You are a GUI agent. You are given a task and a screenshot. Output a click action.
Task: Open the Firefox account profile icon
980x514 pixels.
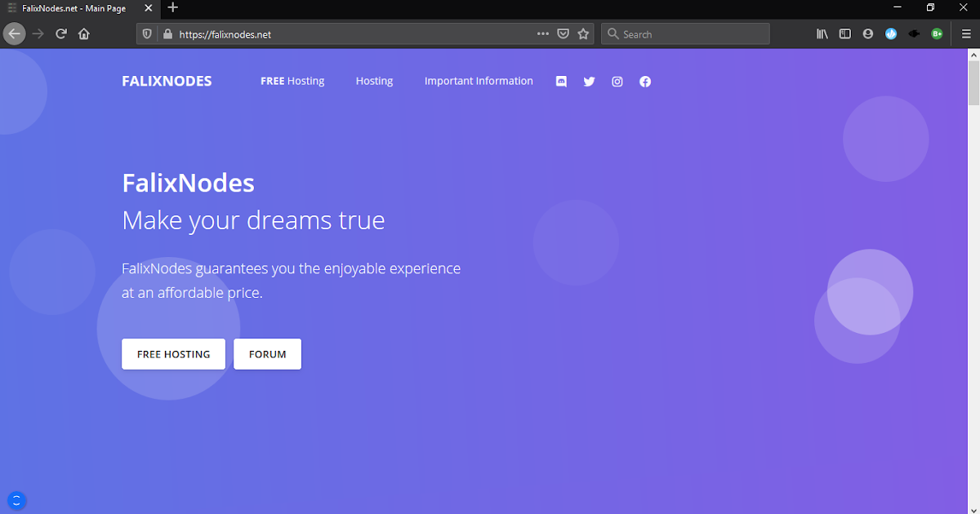tap(867, 33)
